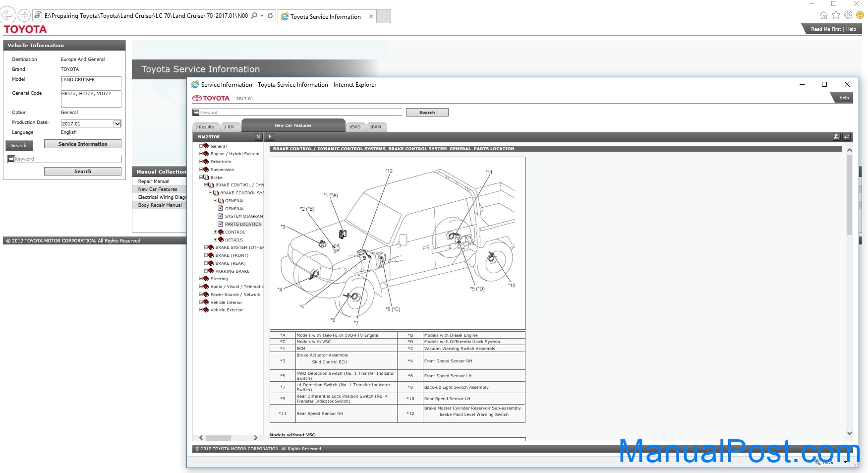Expand the Engine / Hybrid System node
This screenshot has width=868, height=473.
pyautogui.click(x=201, y=154)
